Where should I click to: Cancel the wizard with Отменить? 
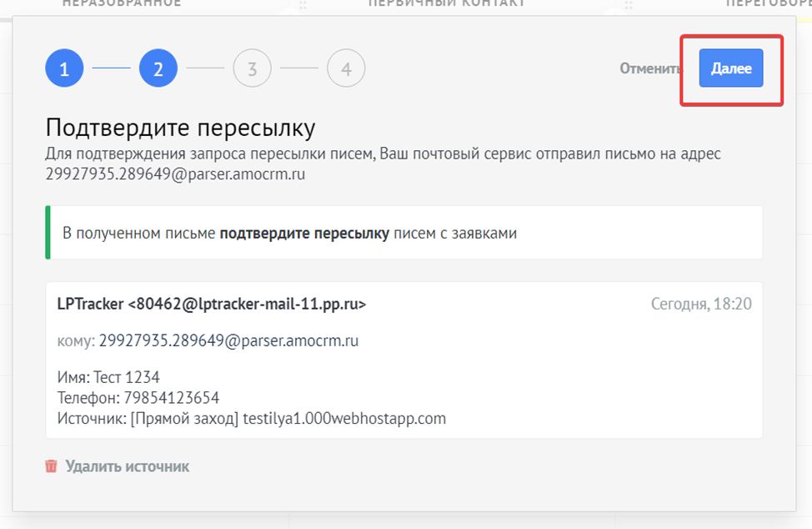click(x=650, y=68)
